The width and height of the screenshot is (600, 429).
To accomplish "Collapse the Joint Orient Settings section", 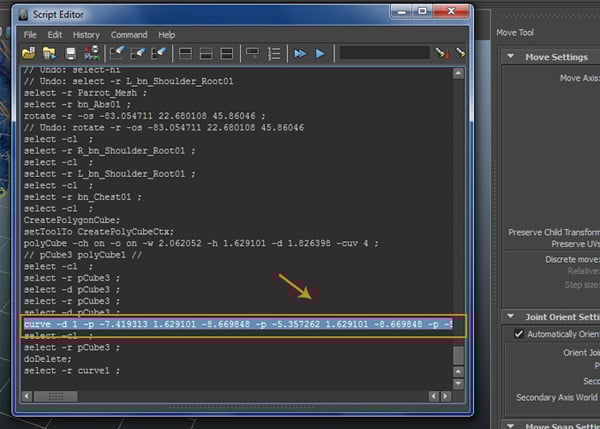I will (x=510, y=316).
